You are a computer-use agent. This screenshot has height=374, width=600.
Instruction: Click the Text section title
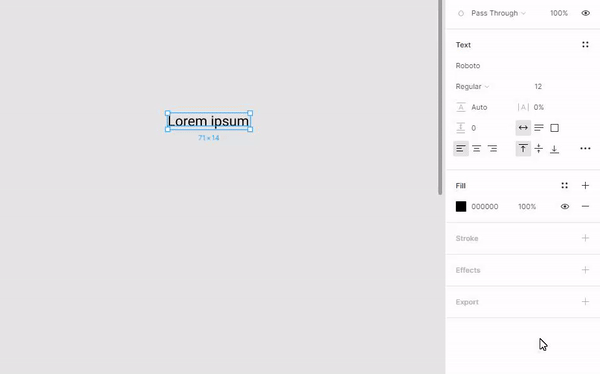[463, 45]
